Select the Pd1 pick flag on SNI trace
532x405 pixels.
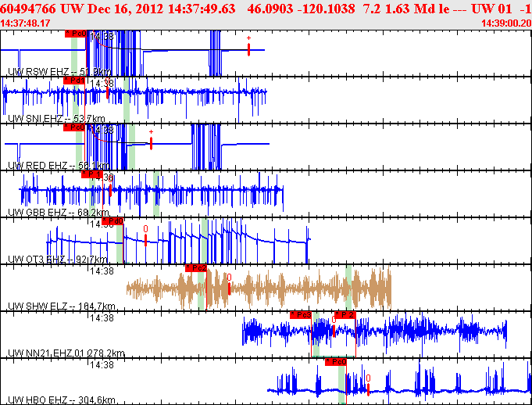click(x=74, y=81)
